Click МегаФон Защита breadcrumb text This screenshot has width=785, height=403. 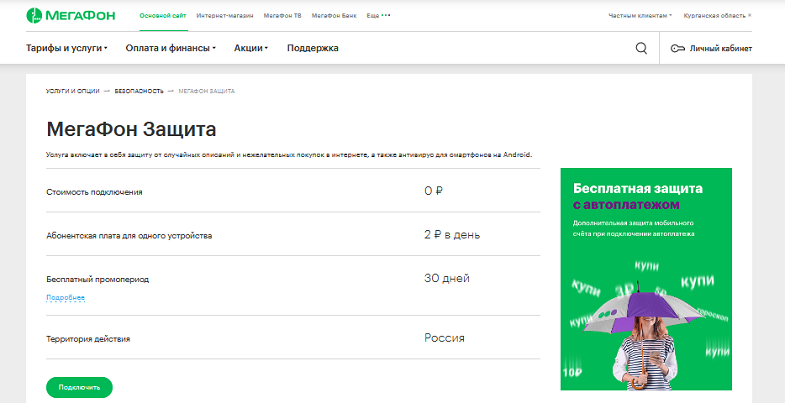(206, 91)
